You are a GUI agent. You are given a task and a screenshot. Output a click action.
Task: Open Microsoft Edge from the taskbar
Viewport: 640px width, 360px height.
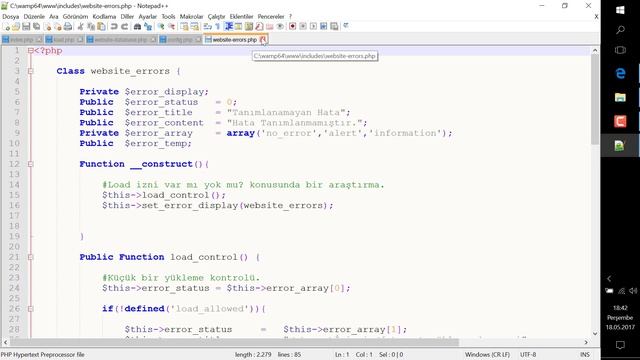point(620,73)
